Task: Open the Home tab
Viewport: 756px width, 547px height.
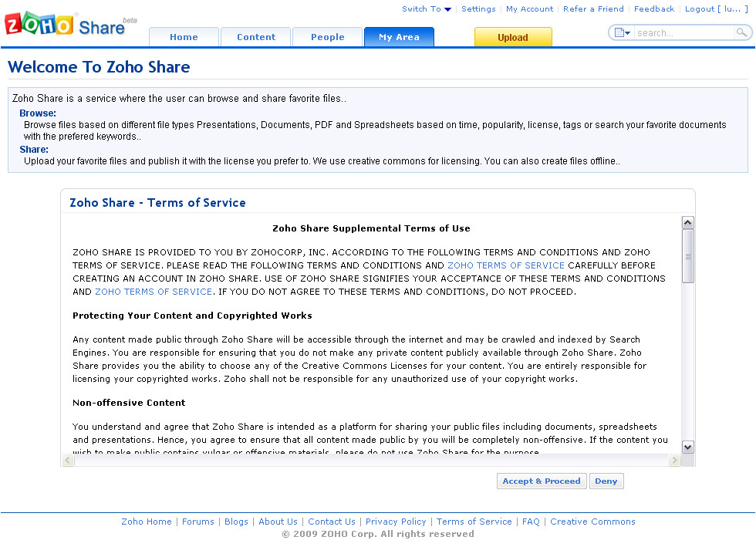Action: [184, 37]
